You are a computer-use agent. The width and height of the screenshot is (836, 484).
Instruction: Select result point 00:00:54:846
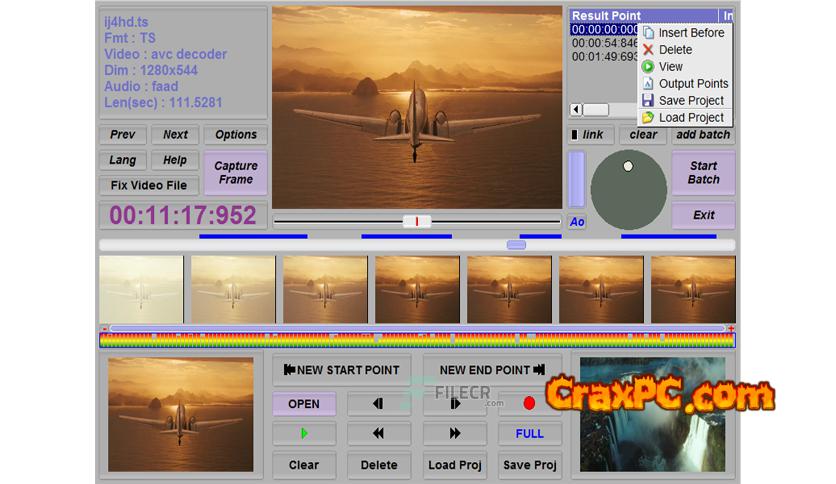[x=604, y=43]
